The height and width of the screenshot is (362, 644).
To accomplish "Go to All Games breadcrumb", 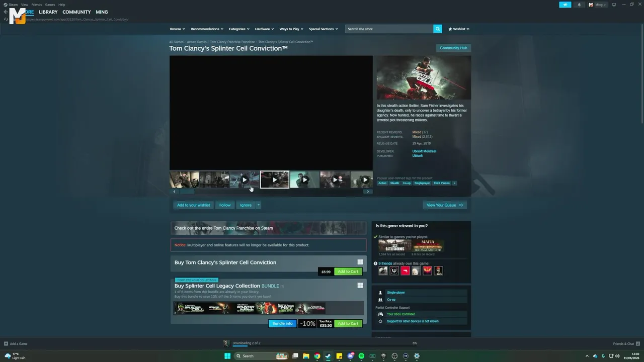I will click(176, 42).
